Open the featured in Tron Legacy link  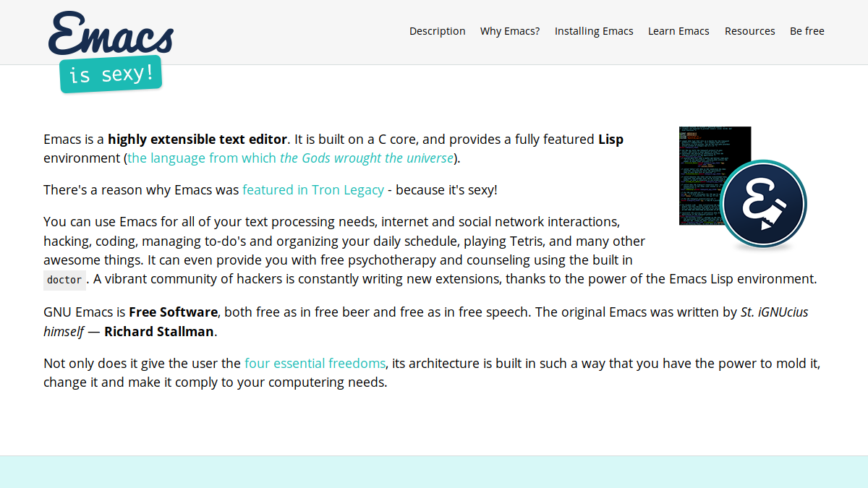coord(313,189)
